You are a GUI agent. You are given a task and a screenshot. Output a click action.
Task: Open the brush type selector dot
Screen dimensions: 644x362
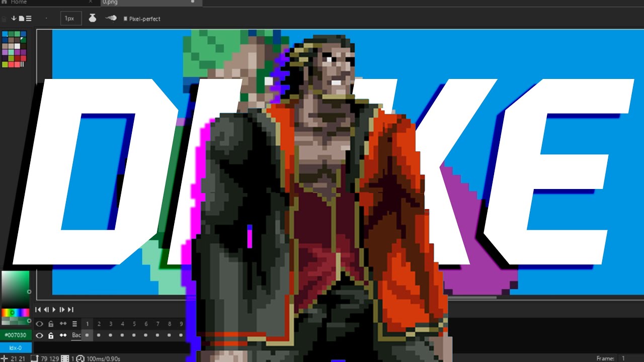46,19
